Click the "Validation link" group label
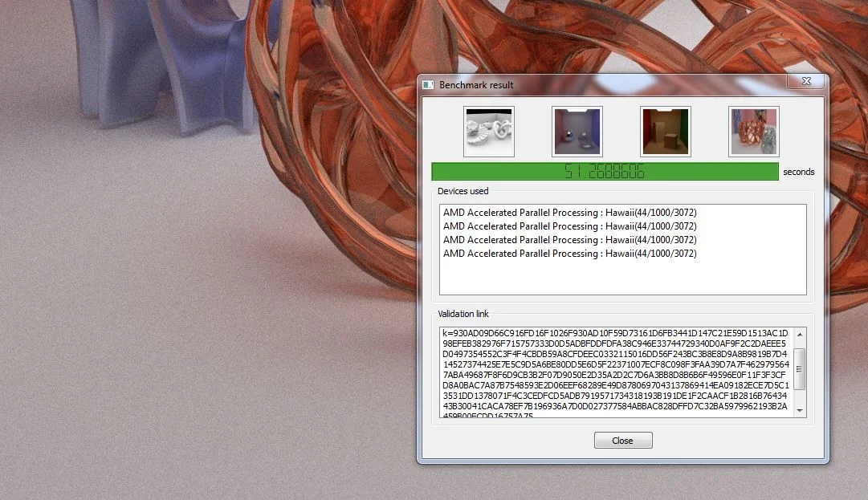 point(463,314)
